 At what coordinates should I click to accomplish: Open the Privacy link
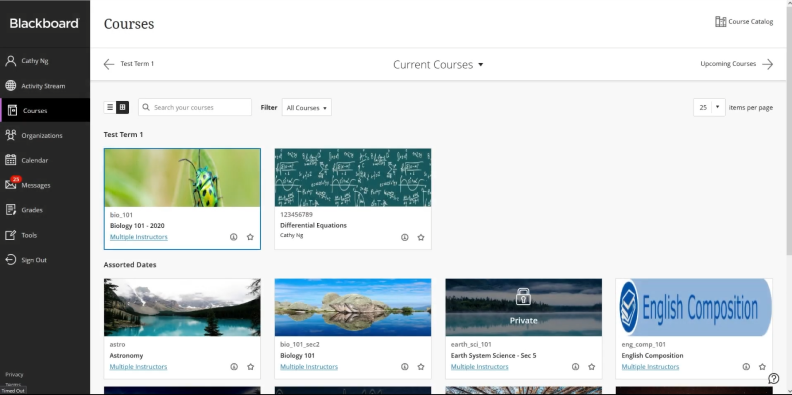pyautogui.click(x=14, y=375)
